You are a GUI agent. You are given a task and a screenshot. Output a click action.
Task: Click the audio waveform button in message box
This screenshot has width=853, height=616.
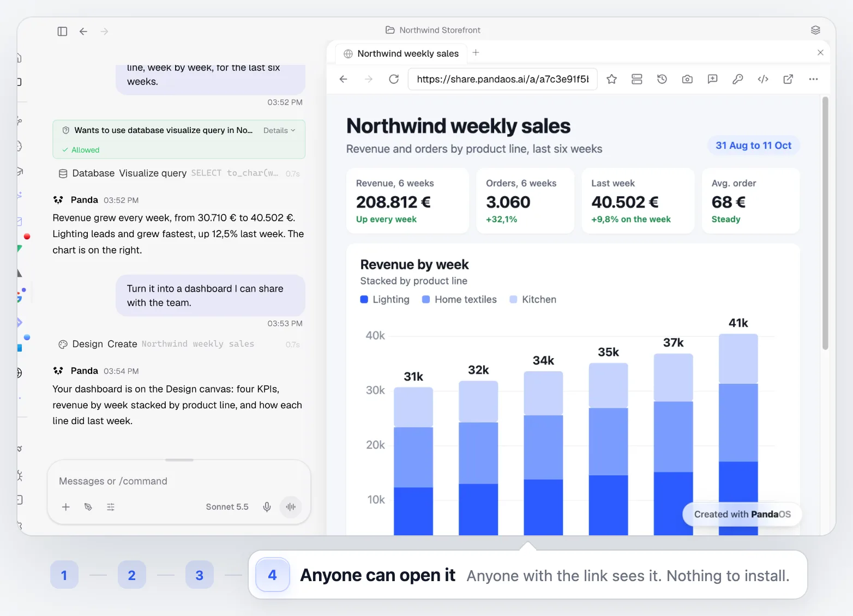tap(291, 507)
